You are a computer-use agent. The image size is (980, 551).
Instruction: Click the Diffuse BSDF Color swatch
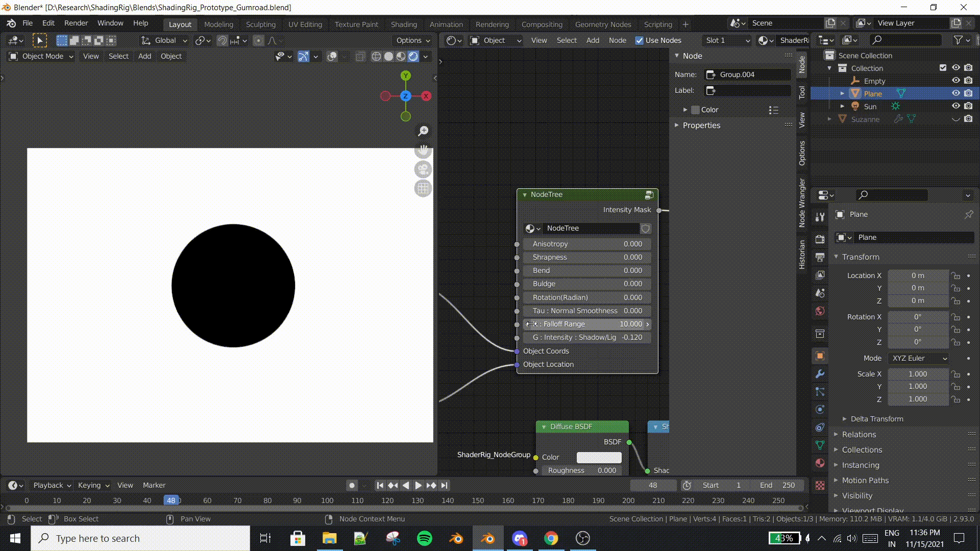pos(599,457)
